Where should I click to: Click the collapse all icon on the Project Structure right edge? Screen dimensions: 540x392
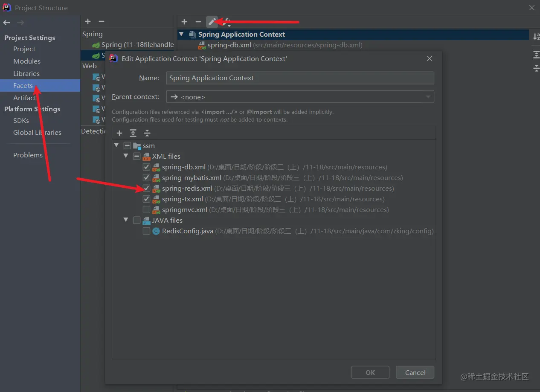point(536,68)
